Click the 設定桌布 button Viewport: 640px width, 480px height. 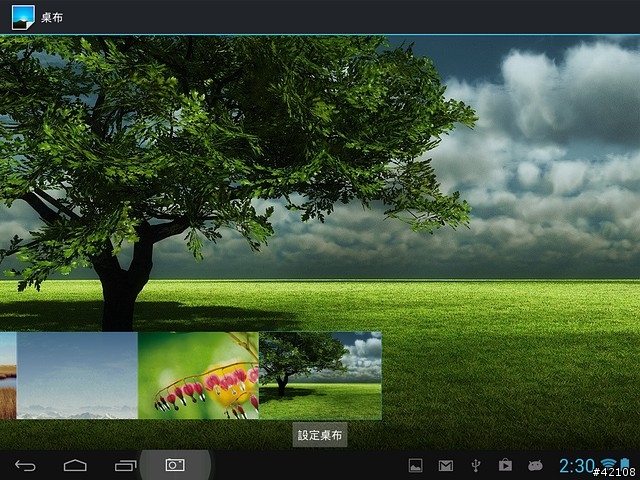click(x=320, y=435)
